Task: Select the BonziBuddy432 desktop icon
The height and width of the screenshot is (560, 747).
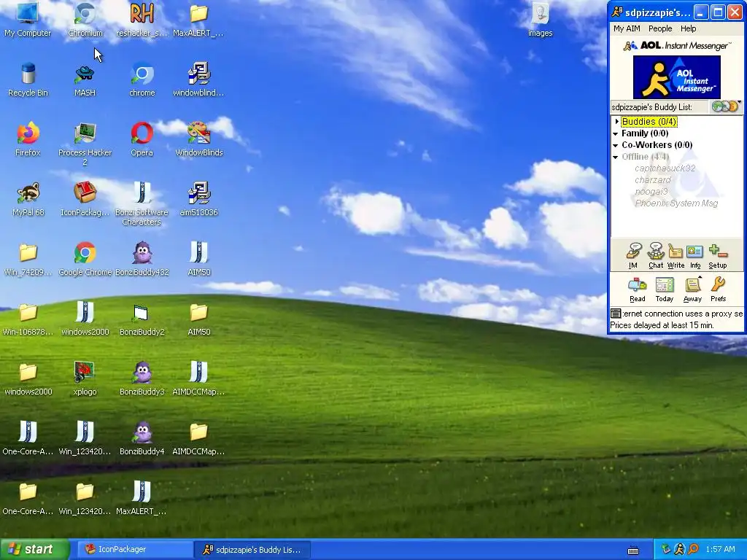Action: (x=142, y=259)
